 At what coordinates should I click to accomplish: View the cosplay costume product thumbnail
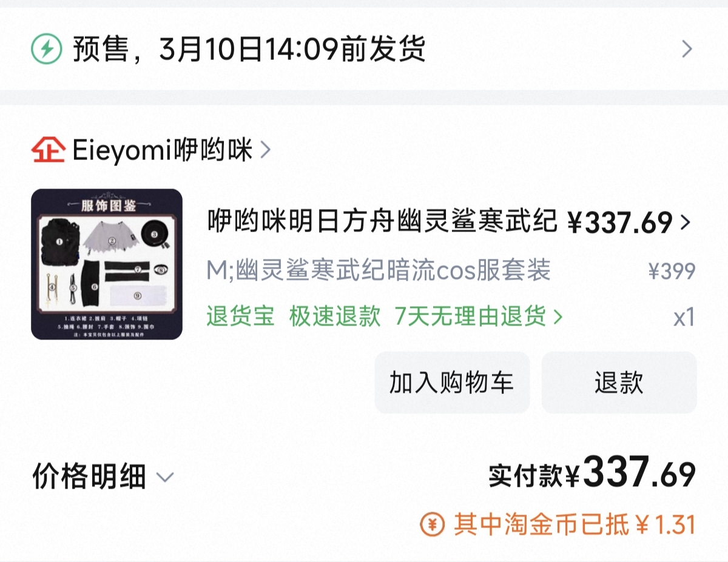pos(107,264)
